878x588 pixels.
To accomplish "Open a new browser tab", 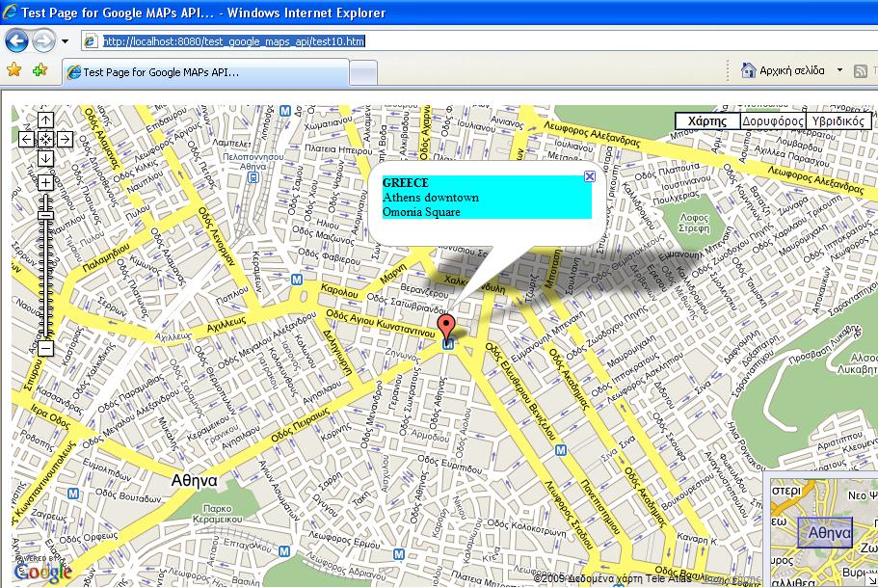I will [x=362, y=73].
